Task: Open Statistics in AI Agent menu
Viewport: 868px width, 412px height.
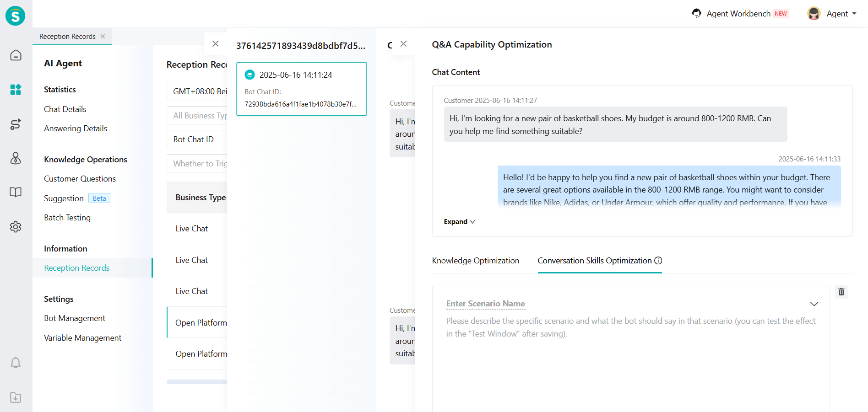Action: coord(60,90)
